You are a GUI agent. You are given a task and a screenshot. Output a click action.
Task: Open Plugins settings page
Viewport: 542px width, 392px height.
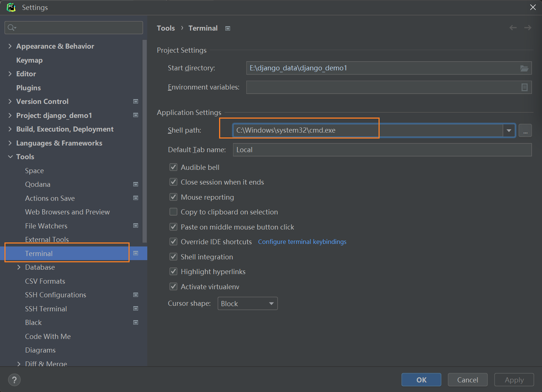tap(29, 88)
